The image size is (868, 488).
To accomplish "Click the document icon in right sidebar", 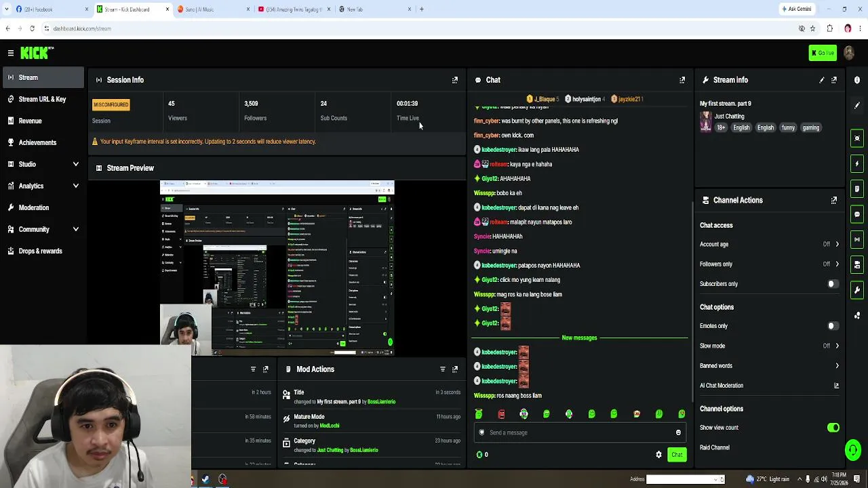I will coord(857,189).
